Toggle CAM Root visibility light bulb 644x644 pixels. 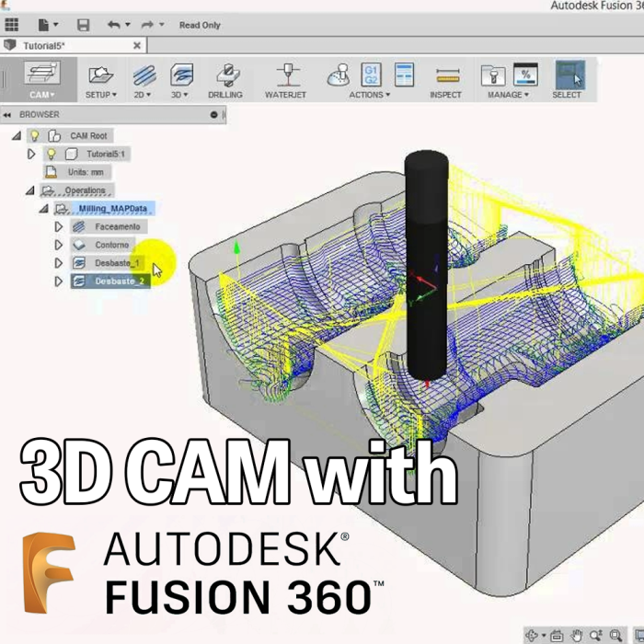[35, 136]
